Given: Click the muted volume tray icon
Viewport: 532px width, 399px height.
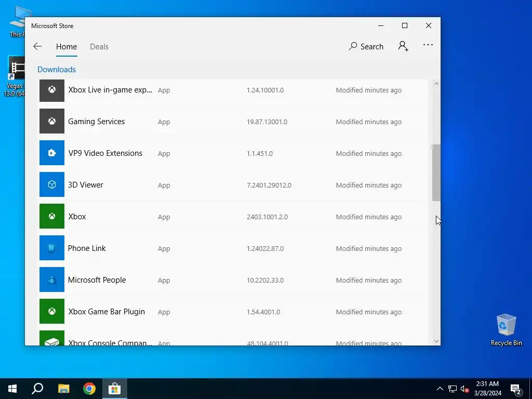Looking at the screenshot, I should click(464, 389).
